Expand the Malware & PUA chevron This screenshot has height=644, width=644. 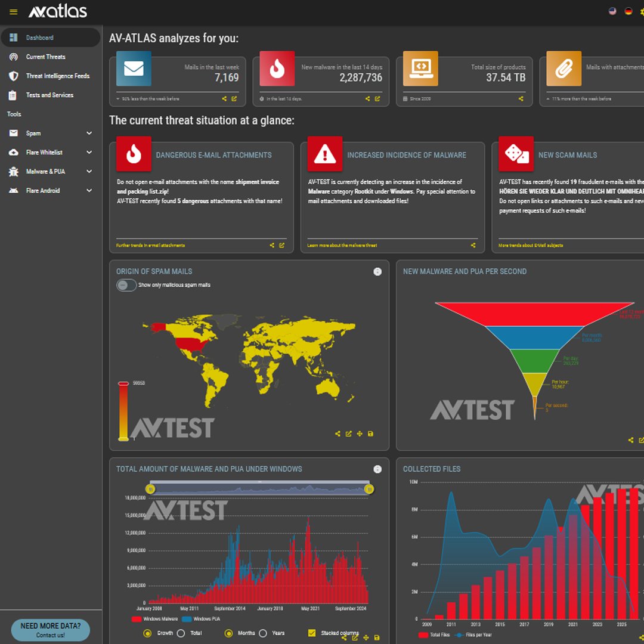point(89,171)
